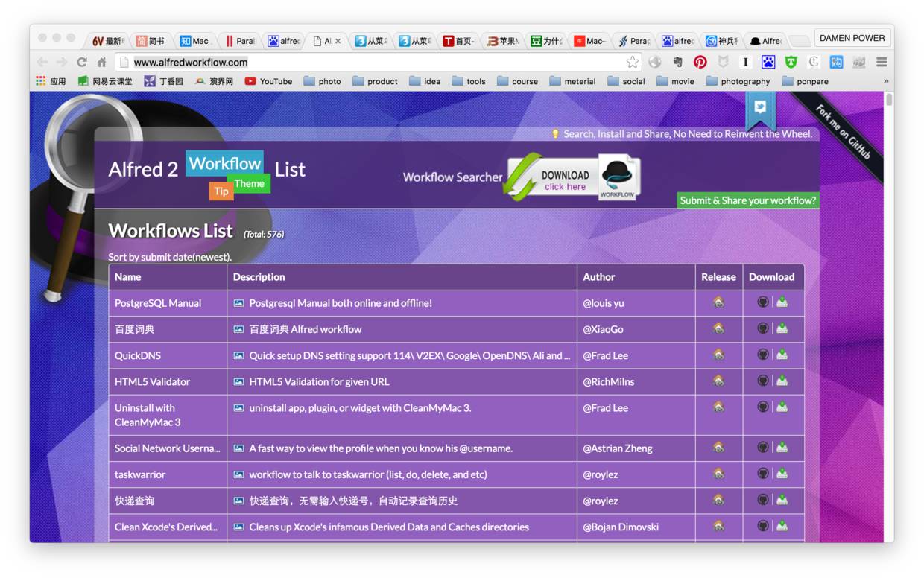Screen dimensions: 924x578
Task: Open GitHub icon for HTML5 Validator row
Action: click(763, 381)
